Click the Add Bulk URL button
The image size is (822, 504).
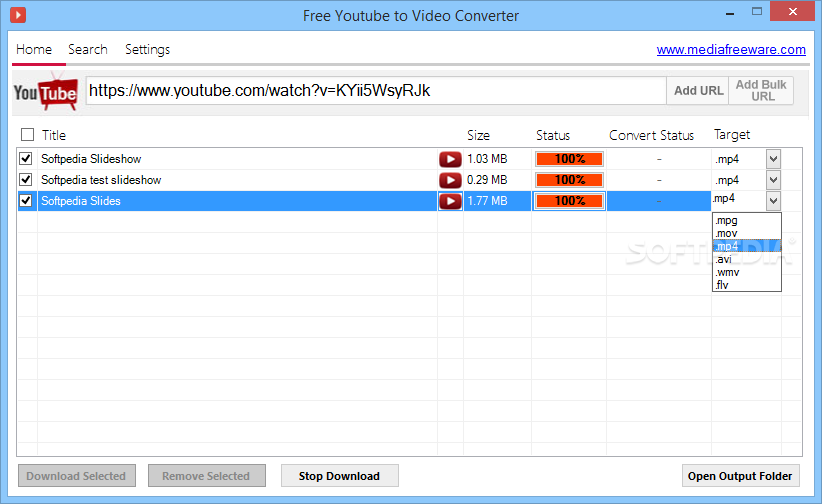[x=761, y=90]
